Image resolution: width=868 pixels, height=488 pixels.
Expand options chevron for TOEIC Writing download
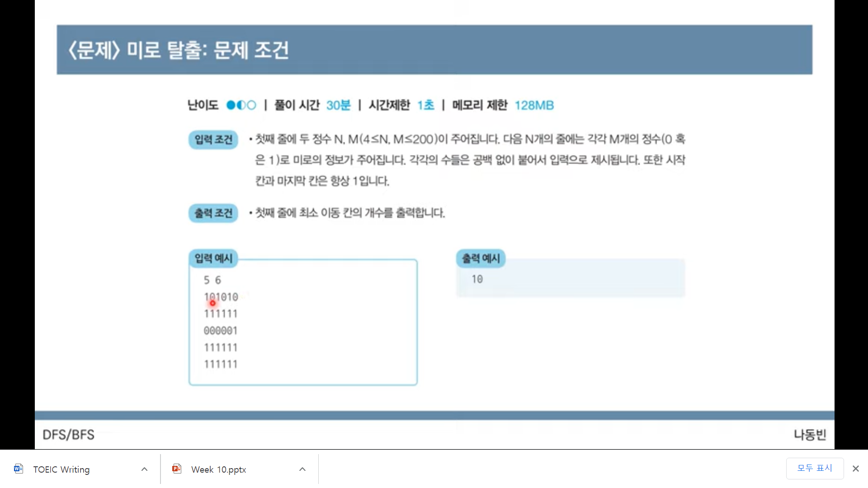144,469
